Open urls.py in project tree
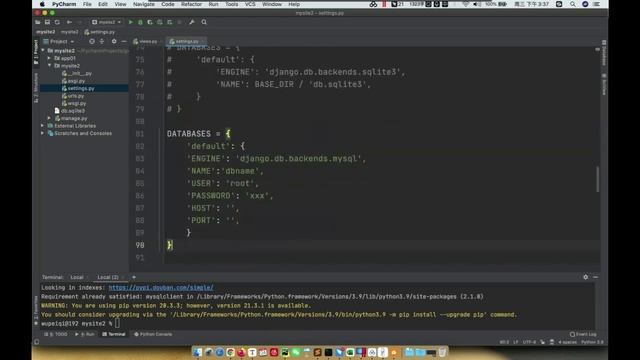Viewport: 640px width, 360px height. pos(73,96)
